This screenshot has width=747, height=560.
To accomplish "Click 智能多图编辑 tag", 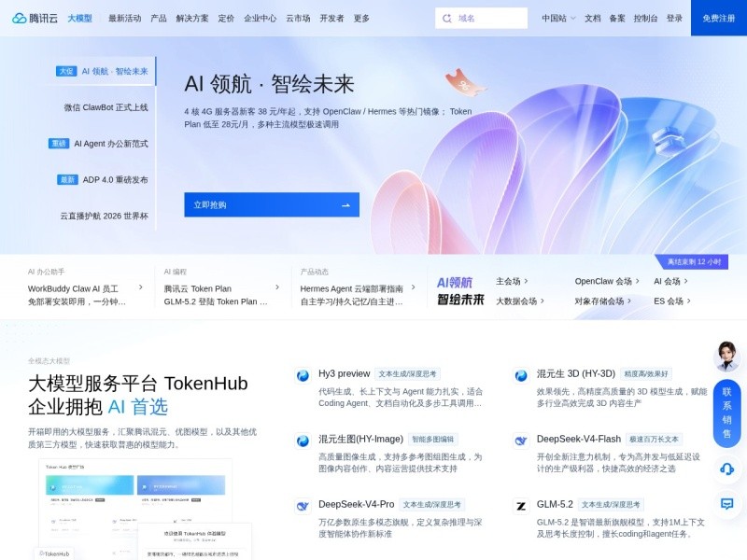I will tap(432, 440).
